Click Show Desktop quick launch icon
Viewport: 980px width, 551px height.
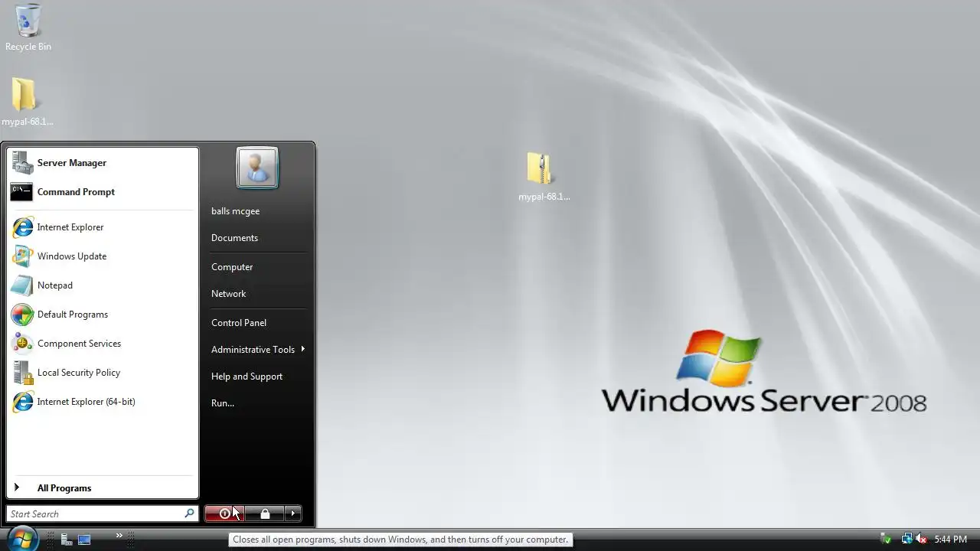[84, 540]
